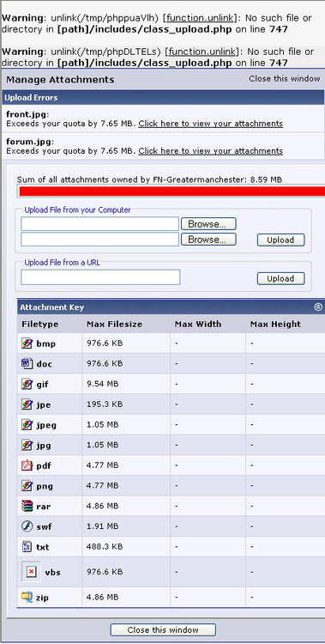The image size is (325, 644).
Task: Open view attachments link under forum.jpg
Action: (210, 151)
